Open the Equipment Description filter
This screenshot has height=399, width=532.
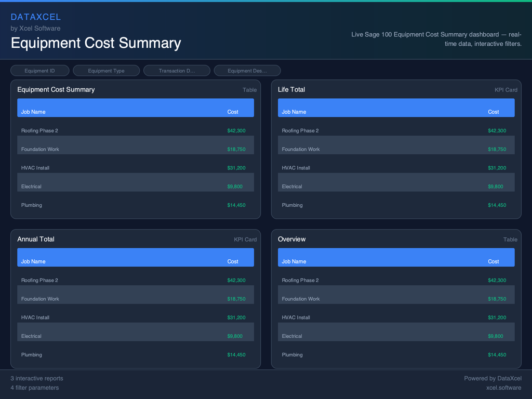tap(247, 70)
